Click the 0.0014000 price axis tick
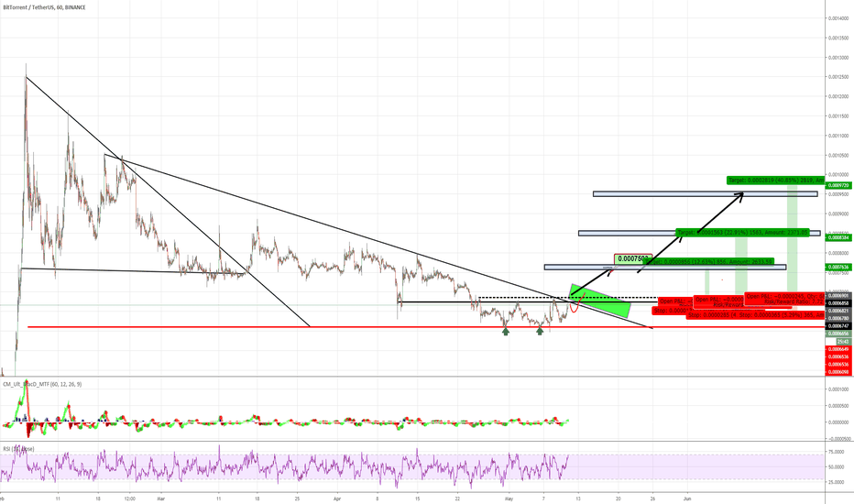This screenshot has width=854, height=504. click(838, 18)
